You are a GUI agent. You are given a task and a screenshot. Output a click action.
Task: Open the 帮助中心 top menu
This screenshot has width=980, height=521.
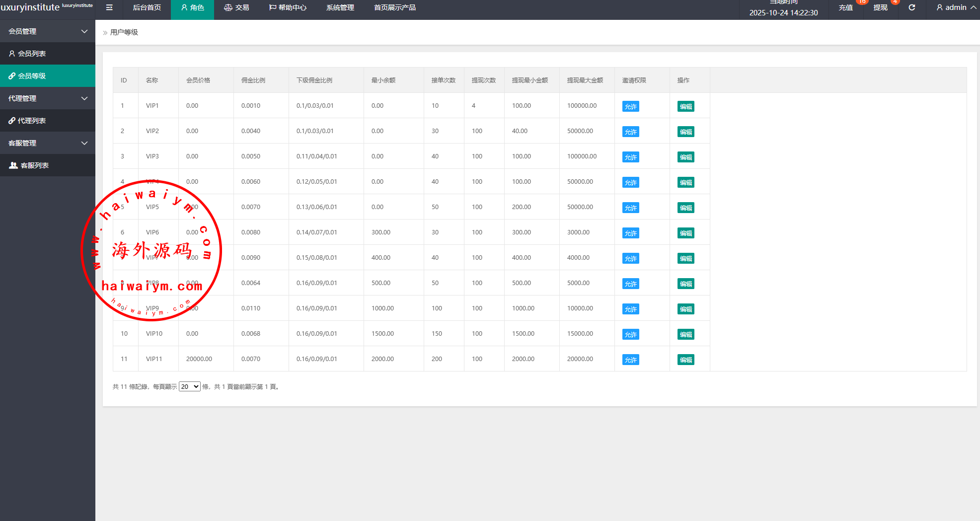point(288,7)
